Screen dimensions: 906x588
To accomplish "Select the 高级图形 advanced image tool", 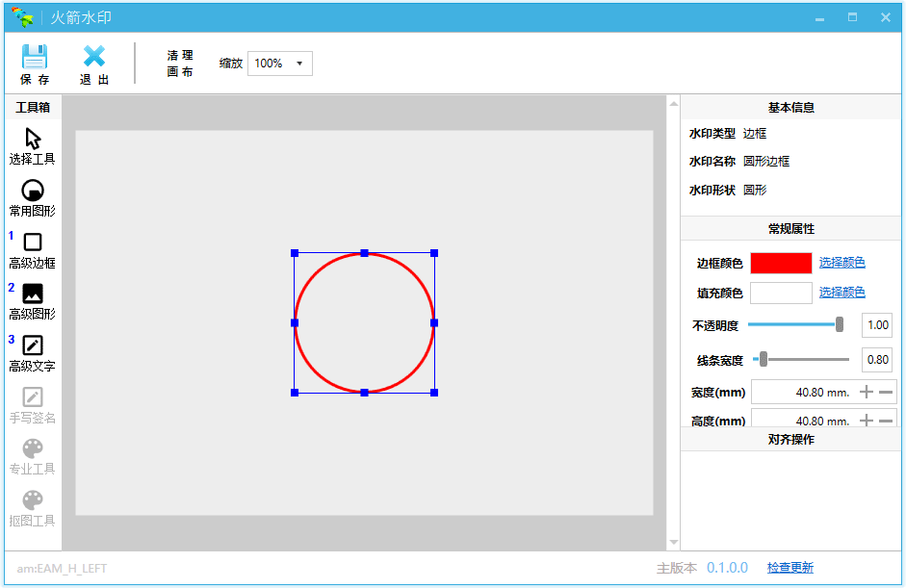I will 33,294.
